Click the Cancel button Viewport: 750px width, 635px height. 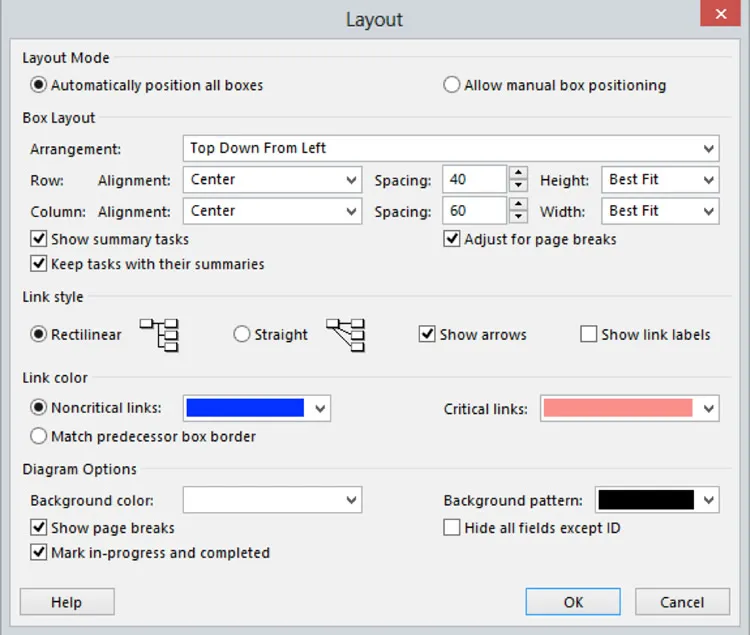point(682,602)
